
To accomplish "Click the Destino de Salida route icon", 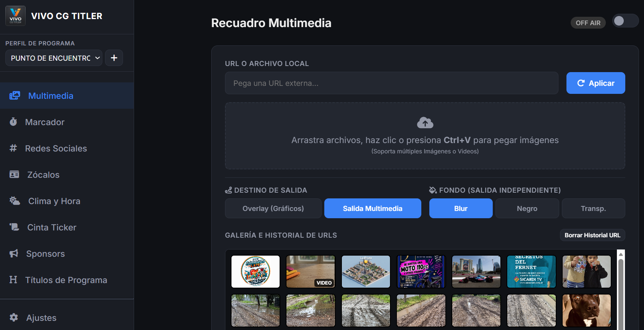I will tap(228, 190).
